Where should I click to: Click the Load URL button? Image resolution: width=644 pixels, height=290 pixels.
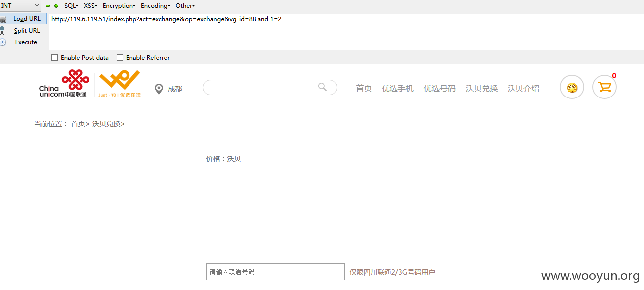pos(23,19)
